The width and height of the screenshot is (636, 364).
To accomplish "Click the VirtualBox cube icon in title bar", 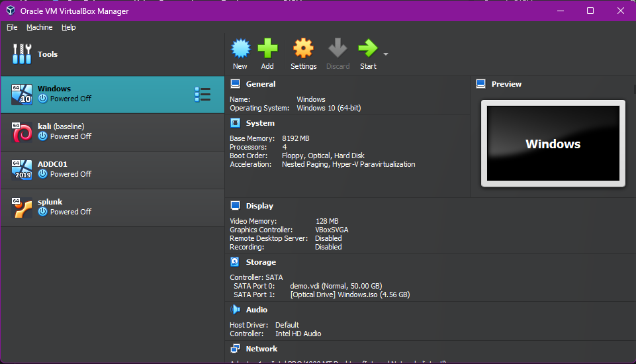I will click(x=11, y=11).
